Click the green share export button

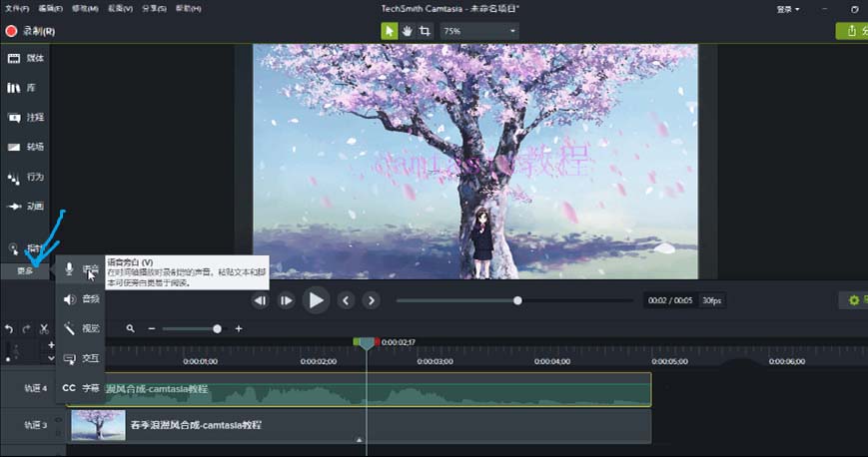tap(851, 31)
